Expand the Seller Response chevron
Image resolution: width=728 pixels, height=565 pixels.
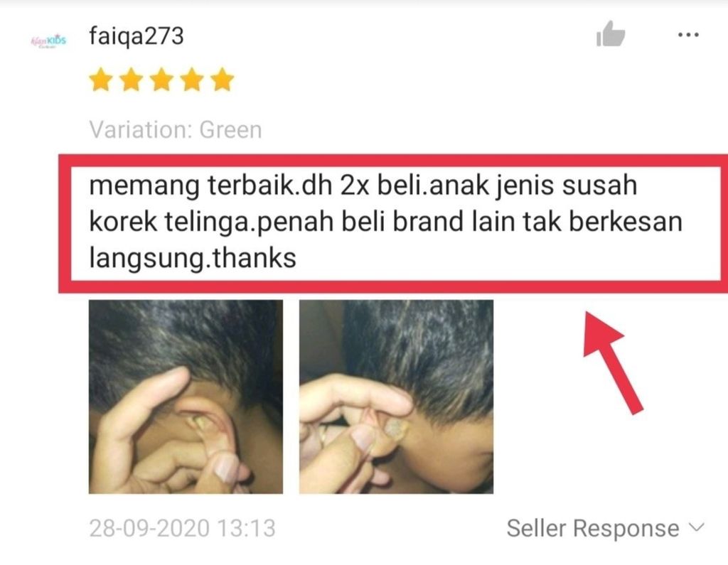point(697,527)
